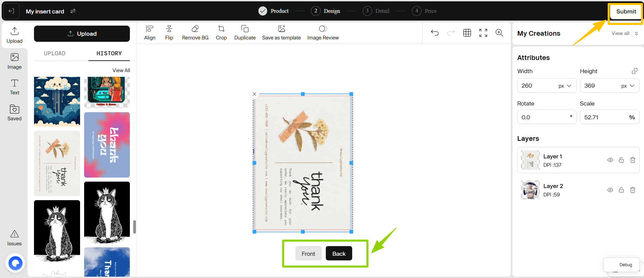The height and width of the screenshot is (278, 644).
Task: Select the Crop tool
Action: (221, 29)
